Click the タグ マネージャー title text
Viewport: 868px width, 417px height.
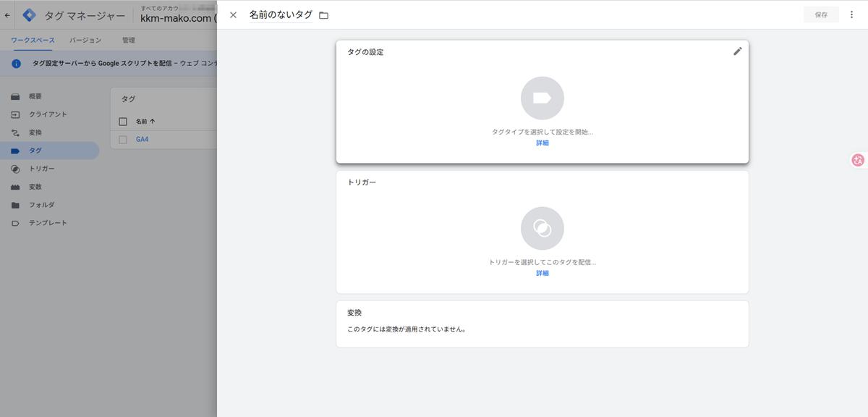click(85, 15)
